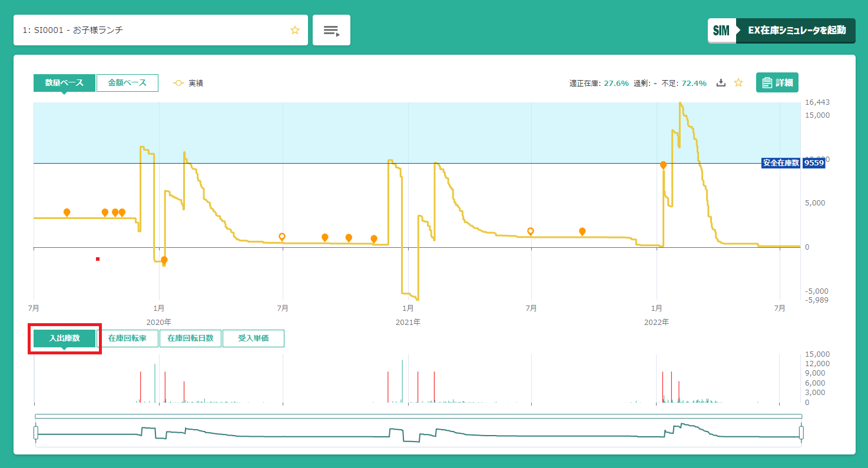Click the right handle of the range slider
The height and width of the screenshot is (468, 868).
coord(801,433)
